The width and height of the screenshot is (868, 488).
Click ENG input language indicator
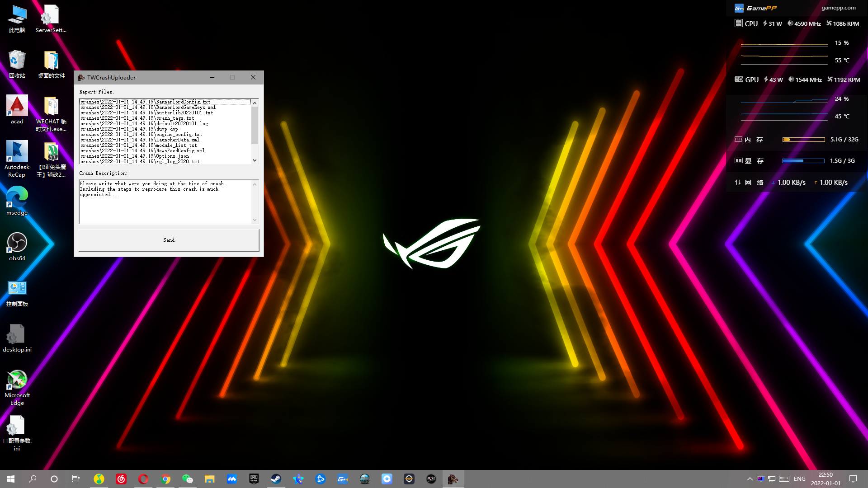click(x=799, y=479)
